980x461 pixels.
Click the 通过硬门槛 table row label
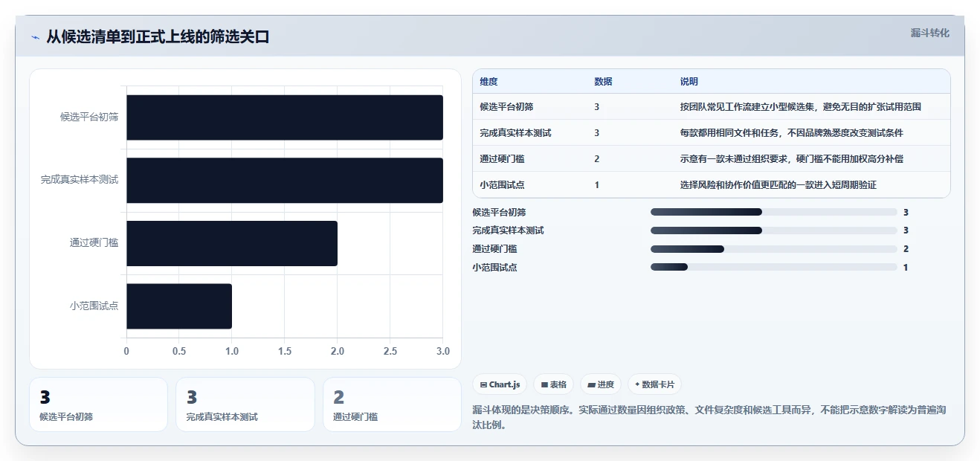(503, 159)
